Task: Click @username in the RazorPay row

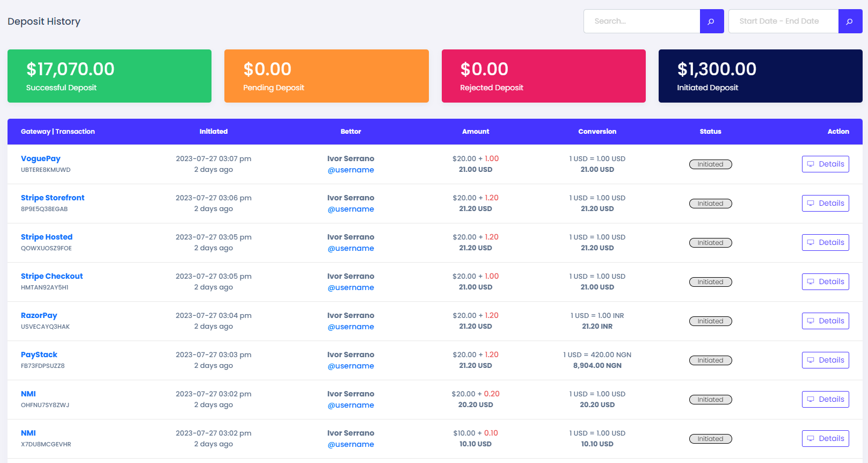Action: (351, 327)
